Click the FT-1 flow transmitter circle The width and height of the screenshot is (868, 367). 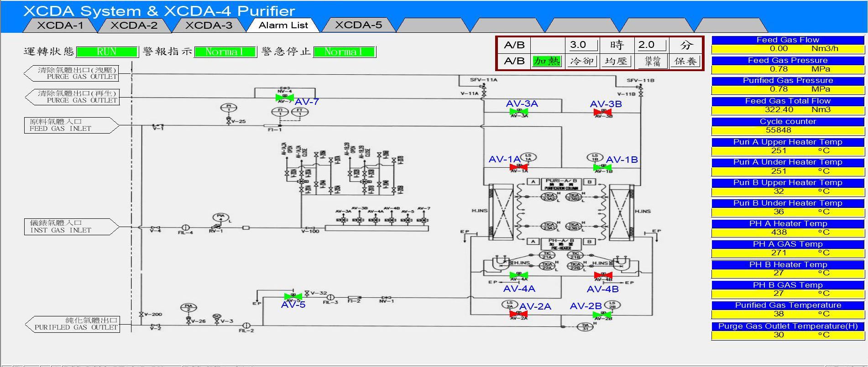click(x=300, y=111)
